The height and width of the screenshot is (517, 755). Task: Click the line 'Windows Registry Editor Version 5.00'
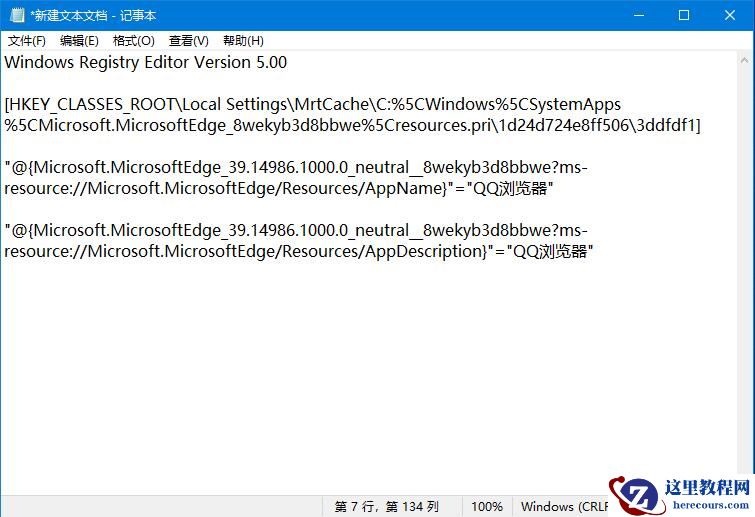tap(146, 63)
